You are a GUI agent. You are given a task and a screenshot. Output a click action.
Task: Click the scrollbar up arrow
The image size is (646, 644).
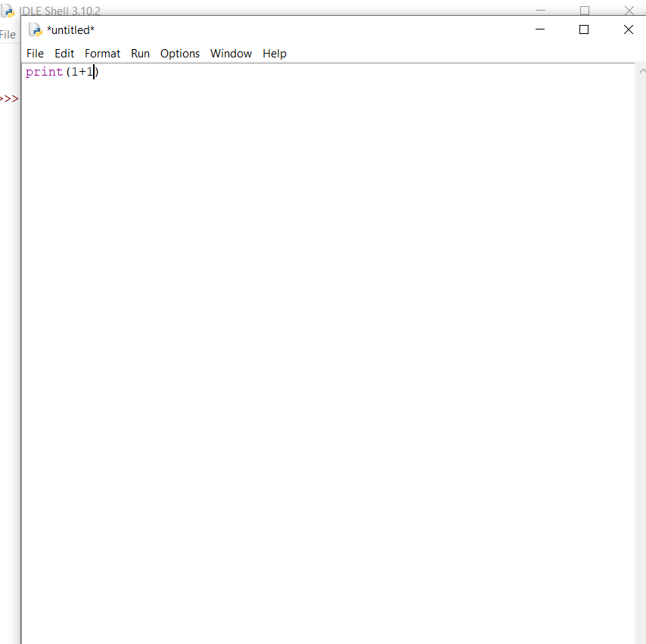[x=642, y=70]
